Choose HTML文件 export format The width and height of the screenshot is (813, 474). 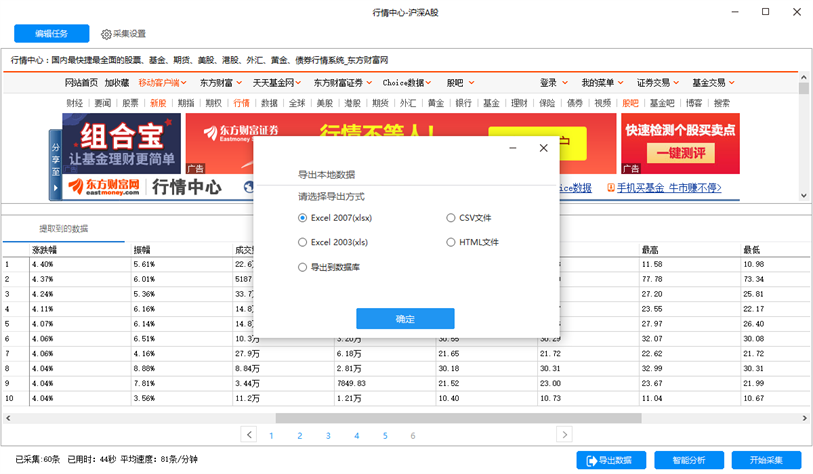(x=472, y=242)
